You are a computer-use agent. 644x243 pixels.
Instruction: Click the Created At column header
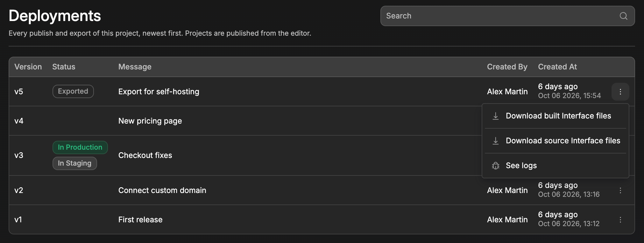tap(557, 67)
